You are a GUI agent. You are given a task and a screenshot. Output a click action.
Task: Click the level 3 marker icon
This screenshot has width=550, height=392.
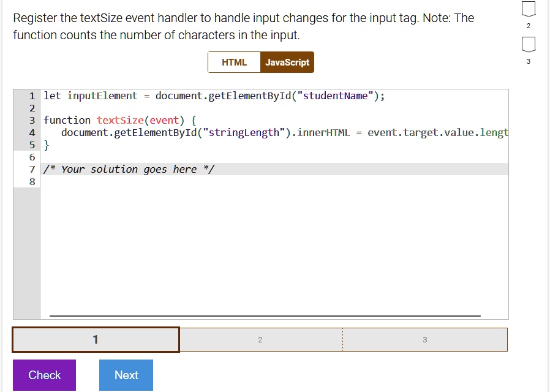(x=529, y=45)
